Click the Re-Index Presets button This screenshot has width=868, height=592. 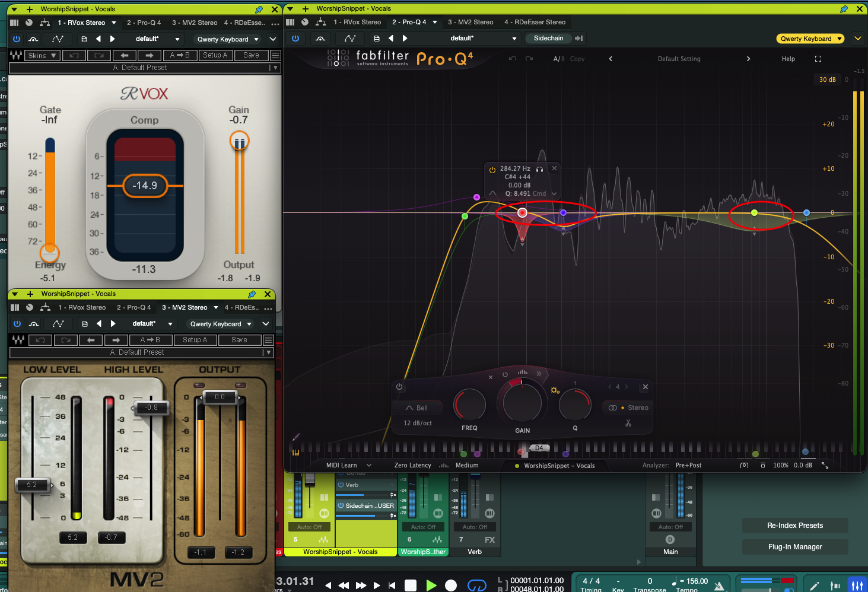[794, 525]
